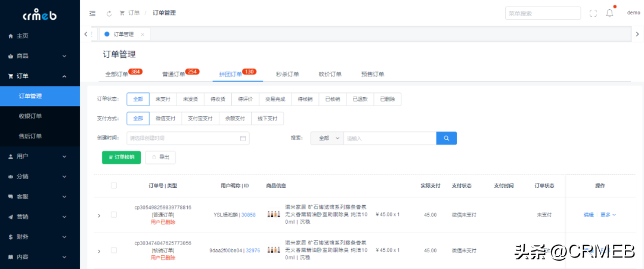Expand the 客服 sidebar menu
This screenshot has width=644, height=269.
(x=40, y=196)
